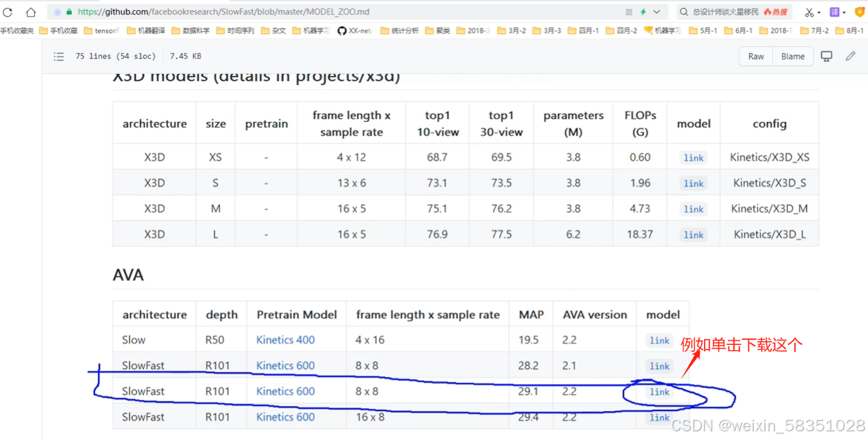
Task: Click the model link in the Slow R50 row
Action: [x=660, y=341]
